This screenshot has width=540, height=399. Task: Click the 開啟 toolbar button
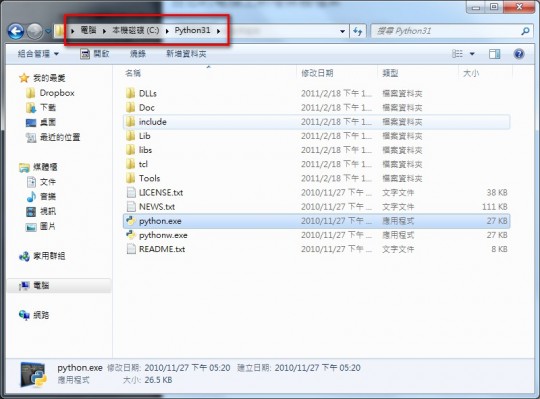(95, 54)
